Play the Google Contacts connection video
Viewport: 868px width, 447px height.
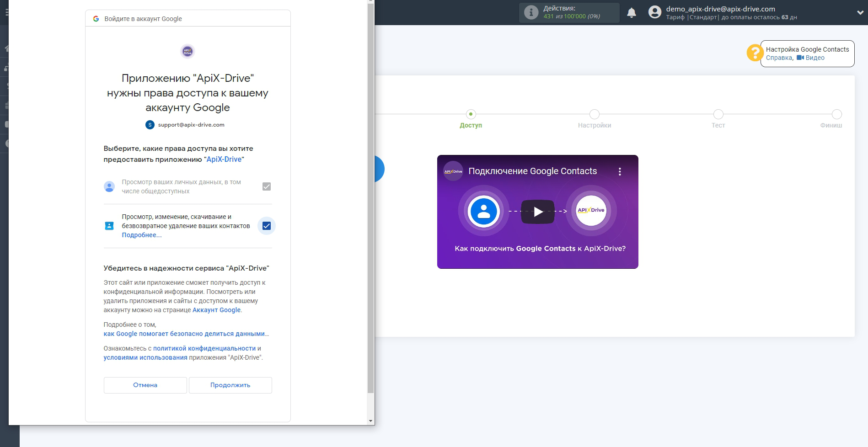[x=538, y=212]
